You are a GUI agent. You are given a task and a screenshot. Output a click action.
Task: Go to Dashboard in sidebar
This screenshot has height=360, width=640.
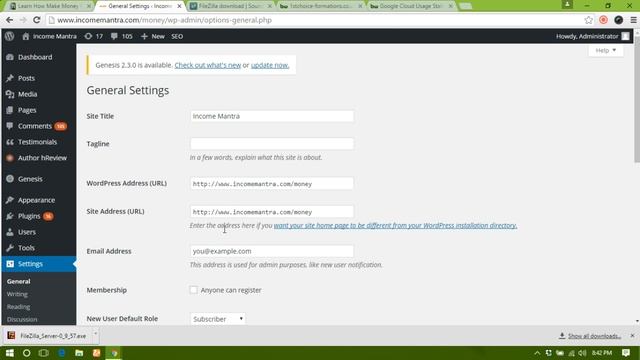(x=35, y=57)
